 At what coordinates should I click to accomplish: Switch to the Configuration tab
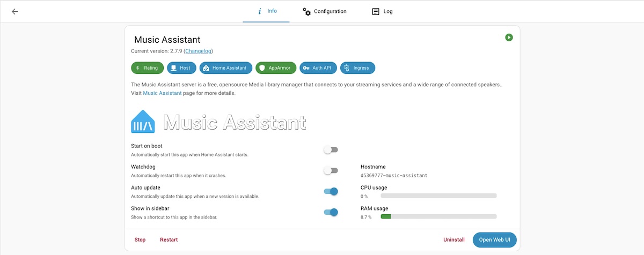[x=324, y=11]
